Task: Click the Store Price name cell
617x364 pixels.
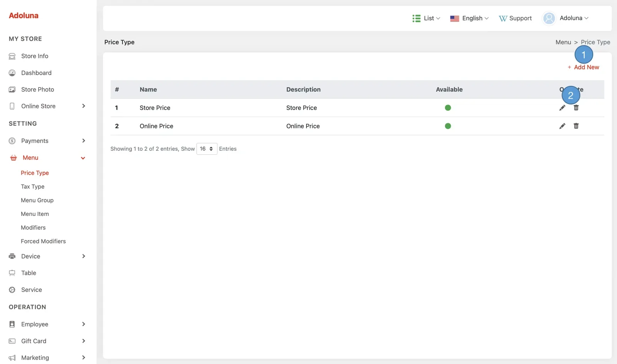Action: pyautogui.click(x=155, y=108)
